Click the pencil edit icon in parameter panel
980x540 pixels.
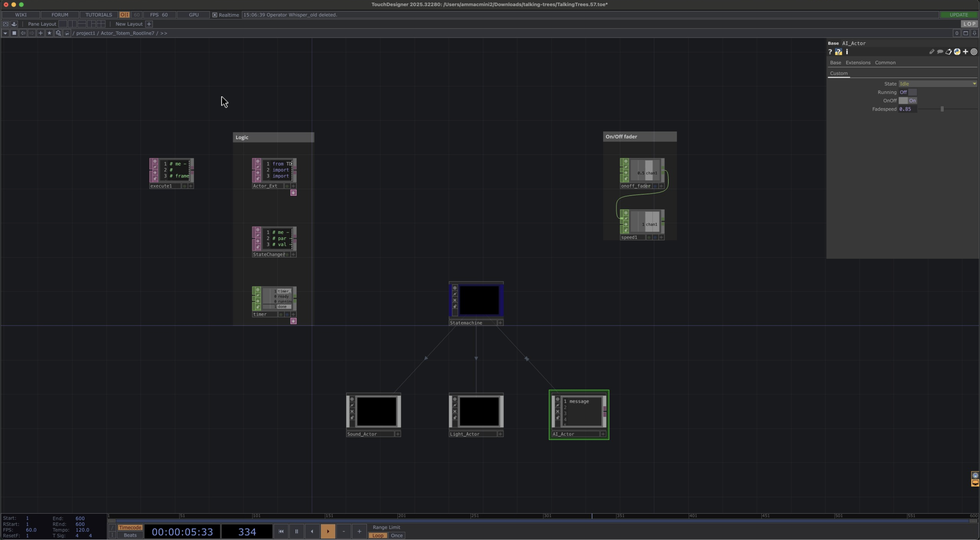[x=932, y=52]
